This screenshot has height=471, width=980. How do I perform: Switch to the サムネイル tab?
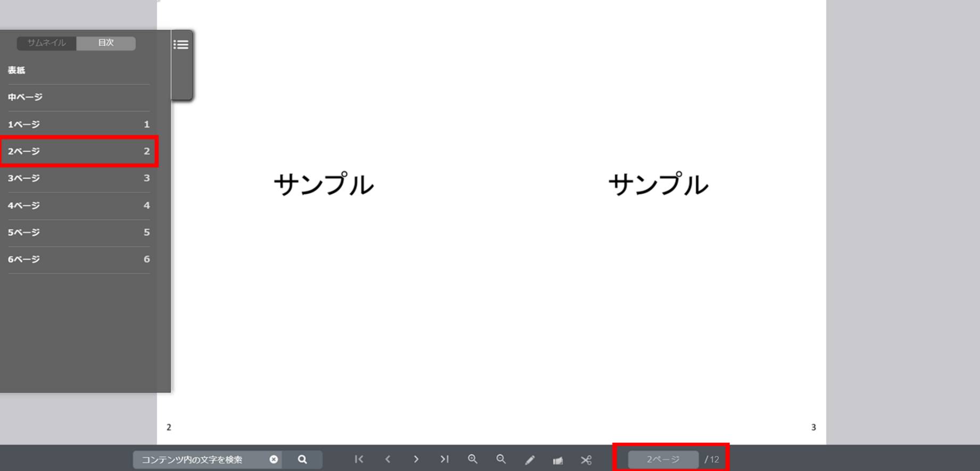(47, 43)
